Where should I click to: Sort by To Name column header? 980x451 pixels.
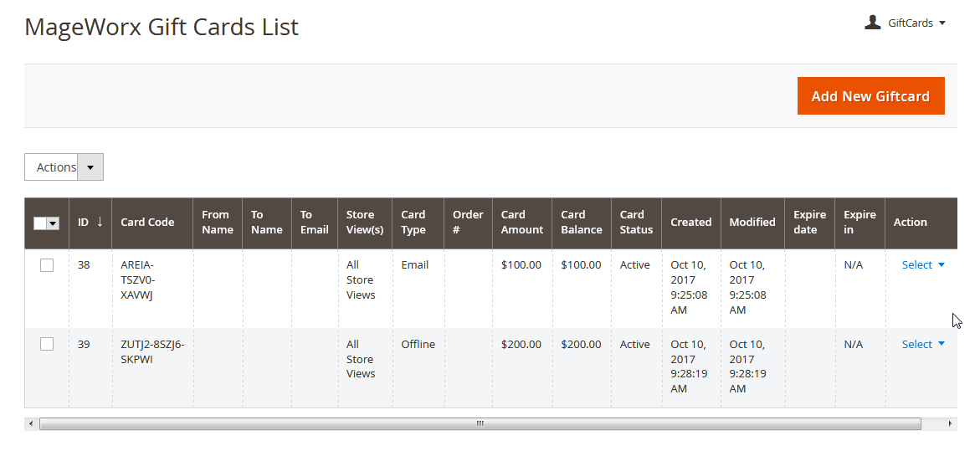267,223
